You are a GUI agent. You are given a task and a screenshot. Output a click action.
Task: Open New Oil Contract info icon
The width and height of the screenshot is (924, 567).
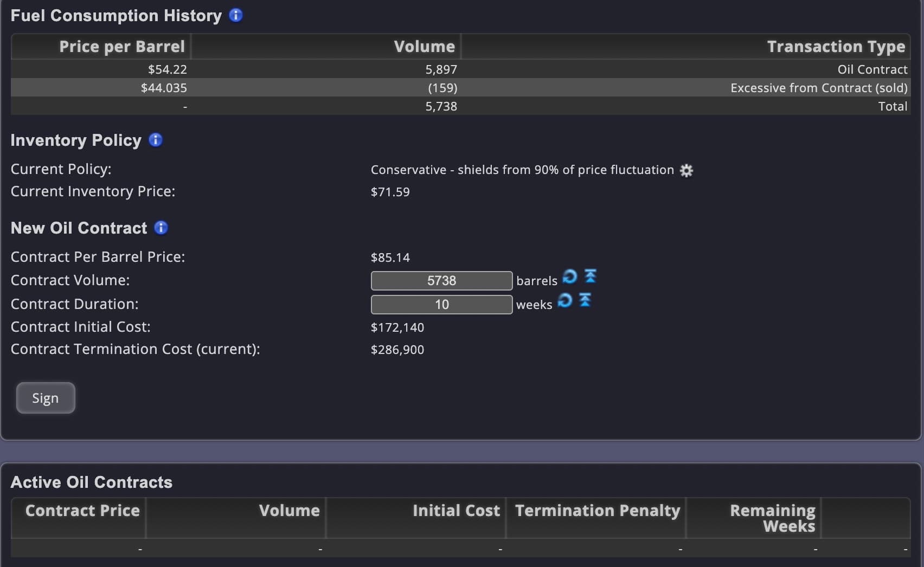161,228
